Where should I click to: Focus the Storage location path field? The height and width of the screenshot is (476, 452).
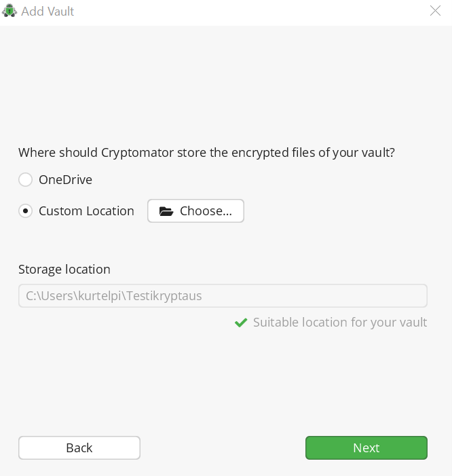click(223, 296)
